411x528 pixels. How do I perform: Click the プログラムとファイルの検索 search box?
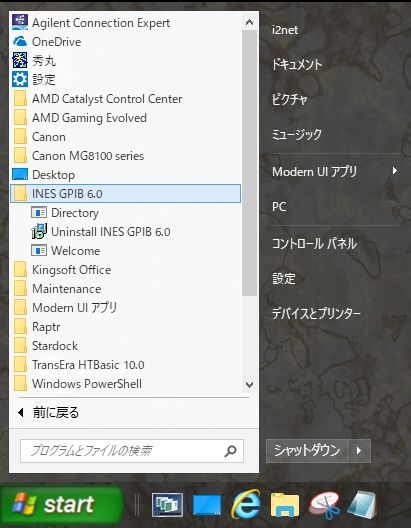click(x=132, y=451)
